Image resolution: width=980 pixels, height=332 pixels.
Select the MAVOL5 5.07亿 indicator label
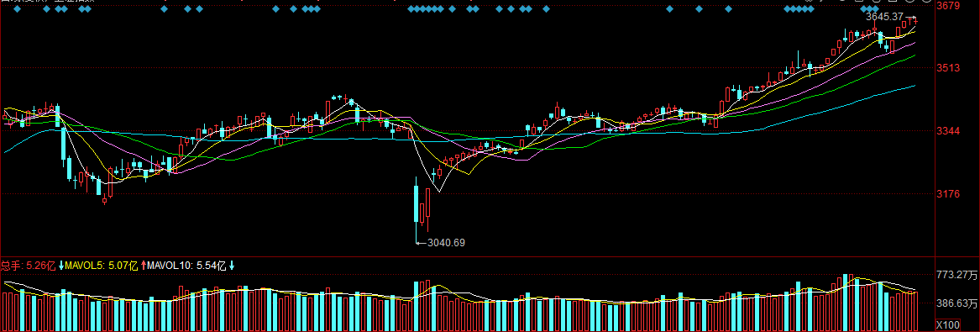click(102, 266)
